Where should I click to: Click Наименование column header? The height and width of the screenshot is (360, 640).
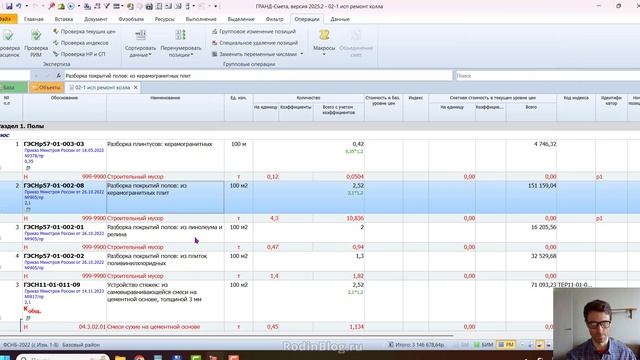[165, 98]
